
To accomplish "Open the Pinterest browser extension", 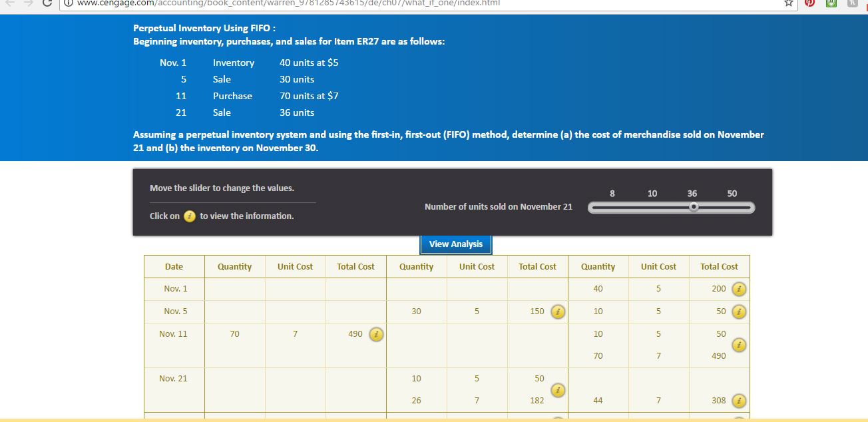I will coord(809,3).
